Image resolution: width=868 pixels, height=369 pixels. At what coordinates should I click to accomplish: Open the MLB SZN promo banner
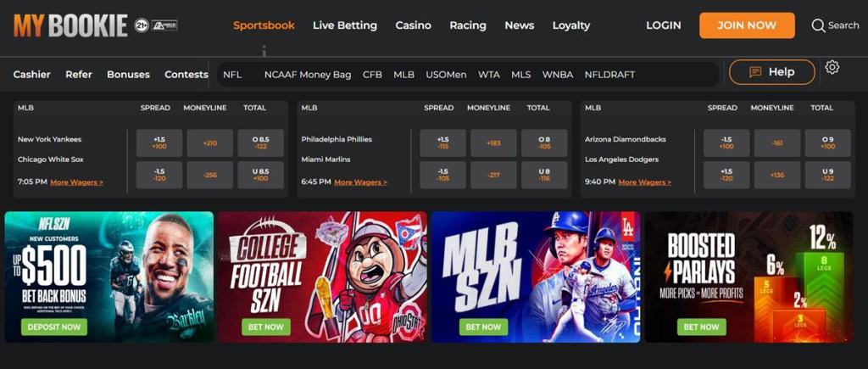(x=536, y=277)
